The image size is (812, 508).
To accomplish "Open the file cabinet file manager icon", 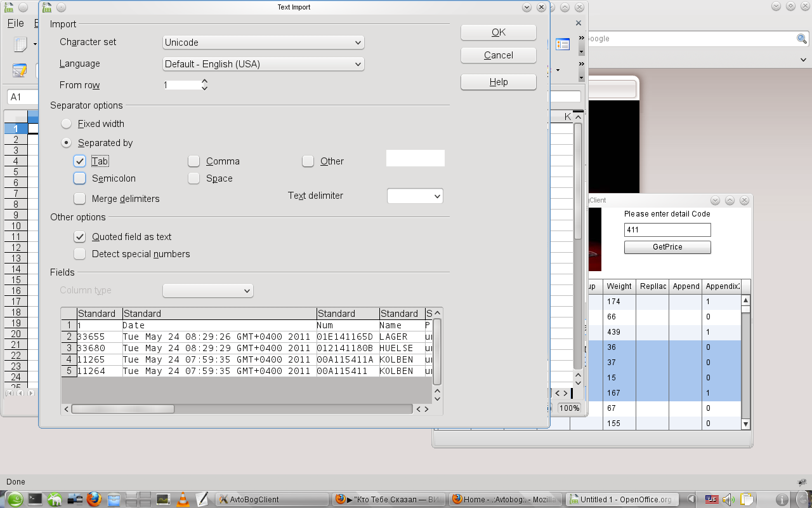I will click(x=114, y=499).
